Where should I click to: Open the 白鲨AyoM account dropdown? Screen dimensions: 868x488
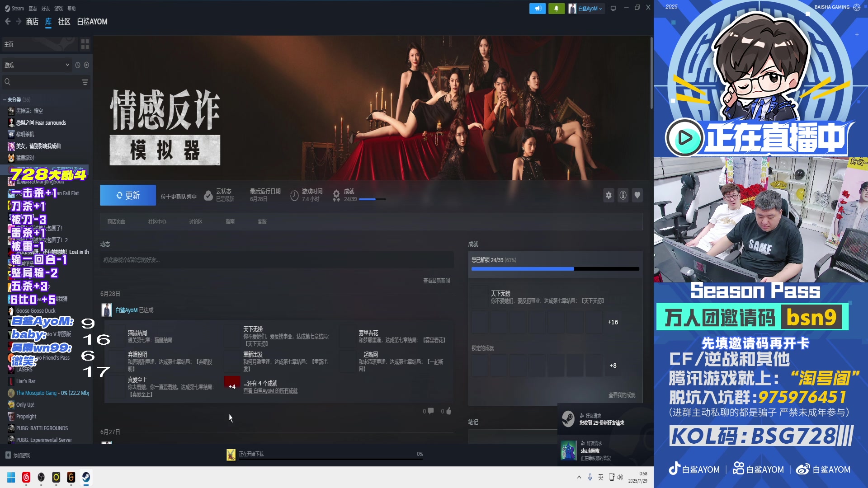587,9
